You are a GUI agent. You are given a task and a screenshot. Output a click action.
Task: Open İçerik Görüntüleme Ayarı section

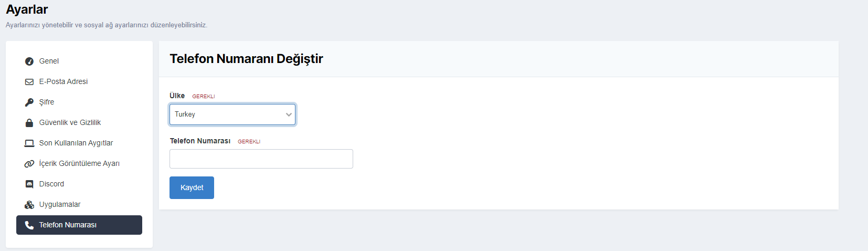pos(79,164)
